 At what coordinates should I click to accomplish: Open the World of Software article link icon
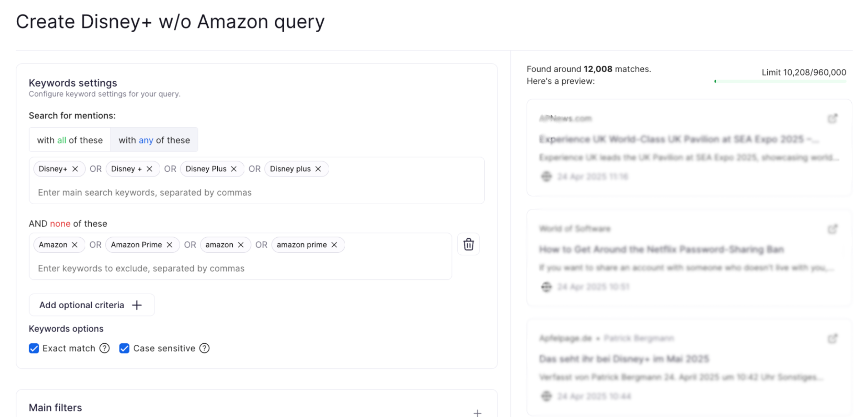click(x=833, y=229)
